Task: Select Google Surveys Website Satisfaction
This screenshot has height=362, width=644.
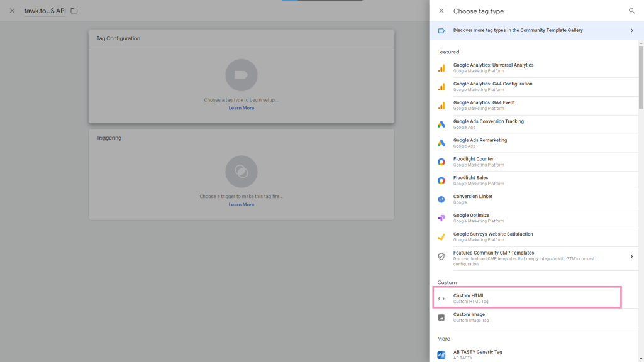Action: click(536, 237)
